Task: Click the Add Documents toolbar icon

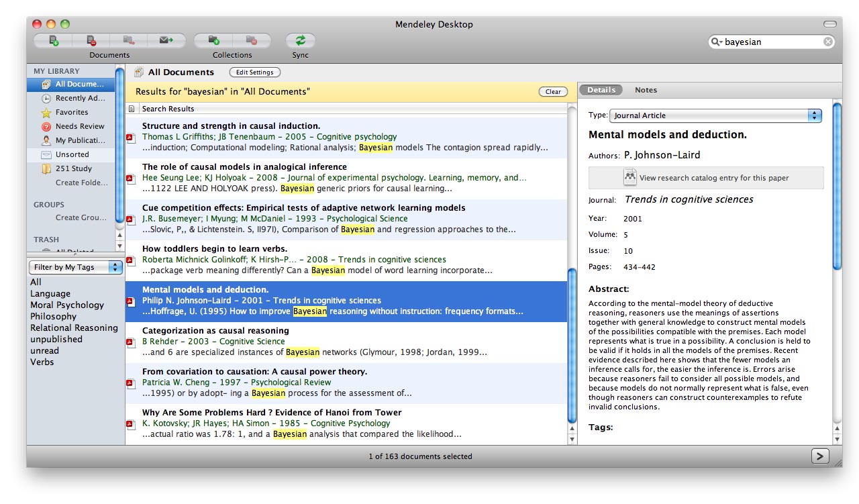Action: pos(54,41)
